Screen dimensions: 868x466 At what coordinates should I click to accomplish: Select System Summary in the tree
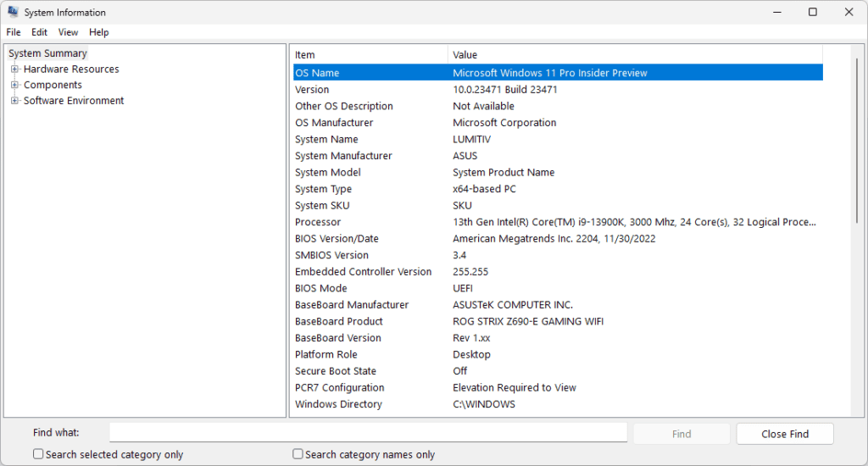[x=47, y=53]
